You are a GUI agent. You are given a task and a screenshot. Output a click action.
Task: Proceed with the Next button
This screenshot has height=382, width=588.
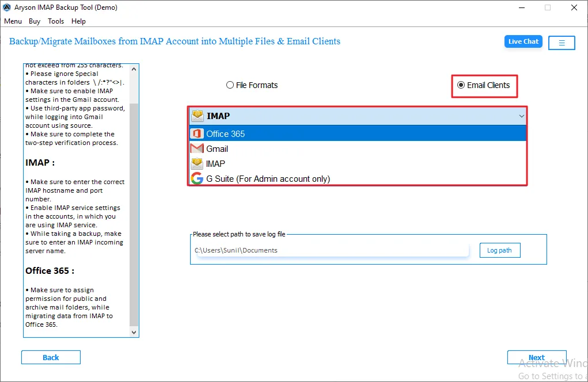[x=537, y=357]
